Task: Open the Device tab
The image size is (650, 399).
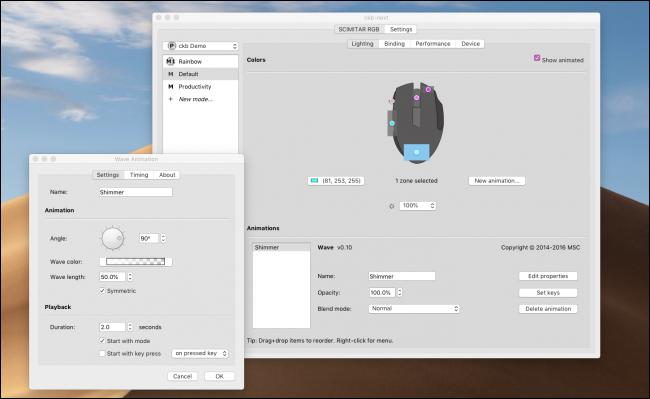Action: pyautogui.click(x=471, y=44)
